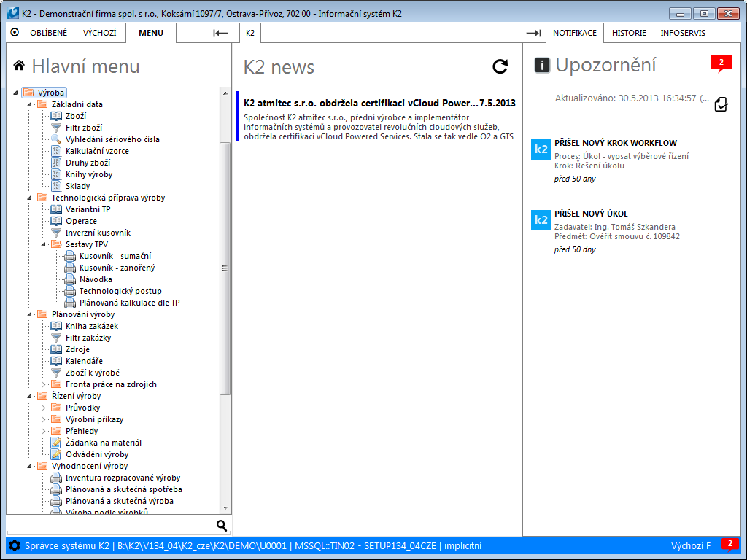Click the pencil icon next to Odvádění výroby
Screen dimensions: 747x560
56,454
